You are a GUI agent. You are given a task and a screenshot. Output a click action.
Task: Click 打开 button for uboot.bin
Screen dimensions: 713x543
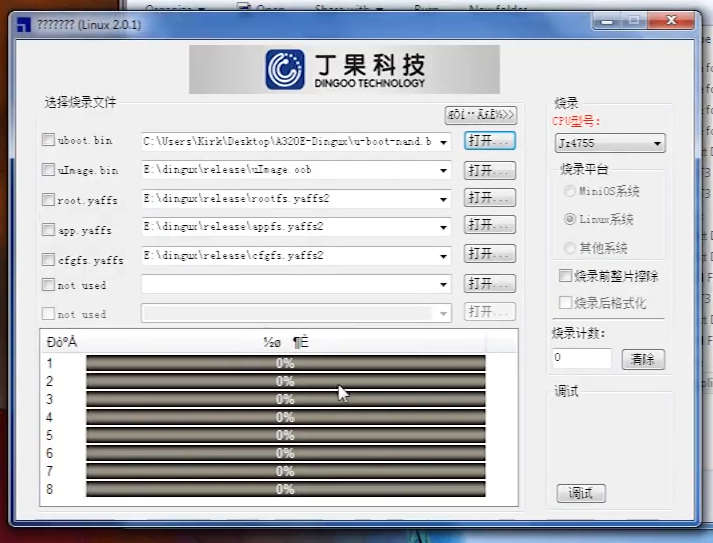pos(490,141)
